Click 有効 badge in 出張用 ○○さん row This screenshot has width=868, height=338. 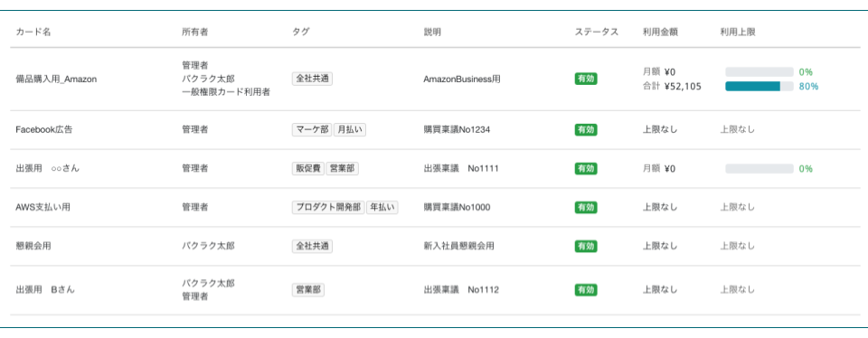586,169
